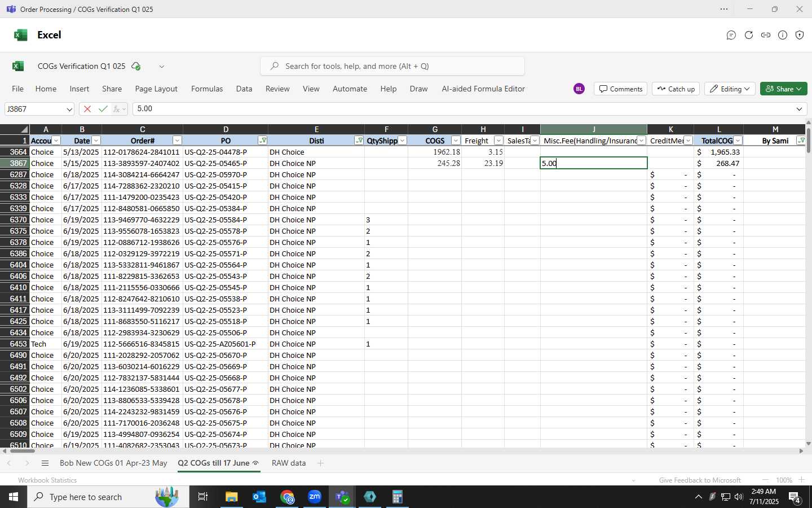Click the shield security icon
The height and width of the screenshot is (508, 812).
click(x=800, y=35)
